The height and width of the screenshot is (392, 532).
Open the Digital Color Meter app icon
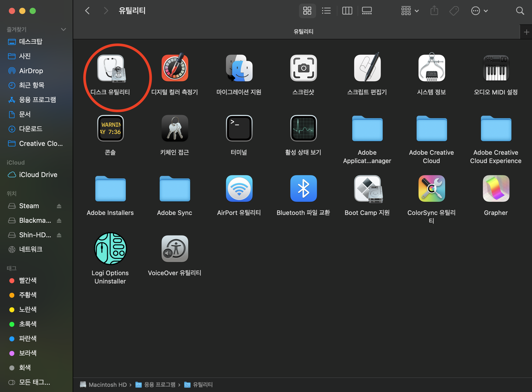[175, 68]
